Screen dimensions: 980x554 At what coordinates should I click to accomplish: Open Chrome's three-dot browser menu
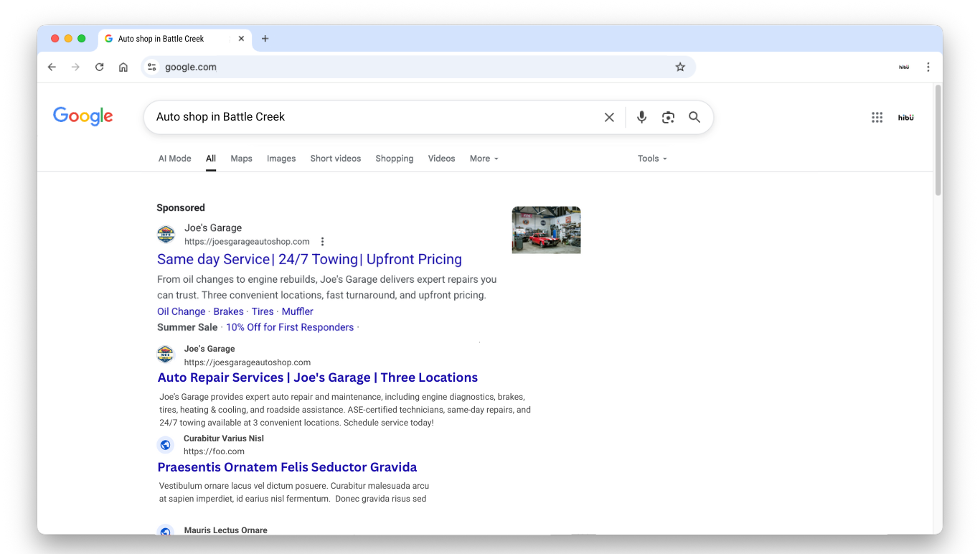928,67
